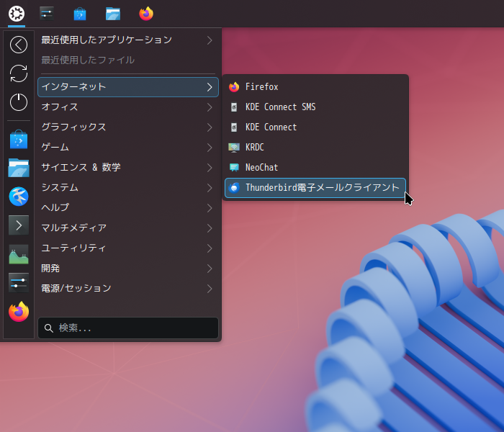
Task: Click the Firefox icon in the submenu
Action: click(x=234, y=87)
